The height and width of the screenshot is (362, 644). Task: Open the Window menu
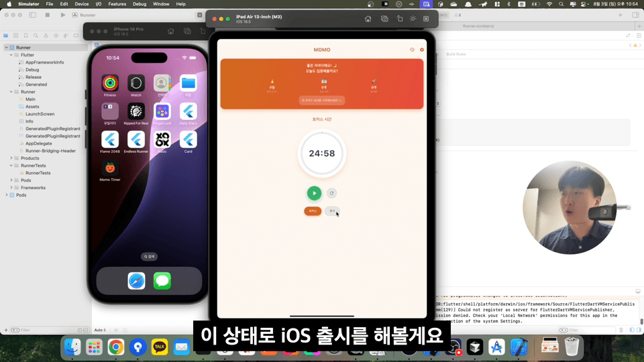tap(161, 4)
